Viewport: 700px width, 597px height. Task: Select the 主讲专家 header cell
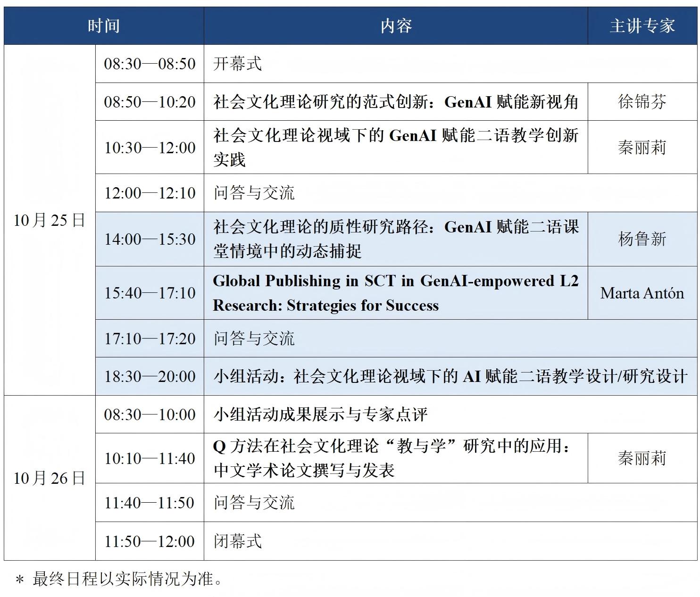642,26
